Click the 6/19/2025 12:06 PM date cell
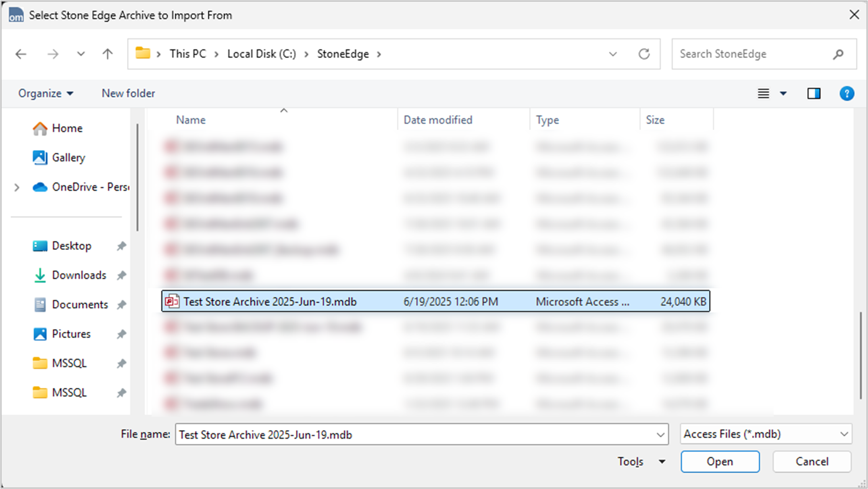 [x=451, y=302]
